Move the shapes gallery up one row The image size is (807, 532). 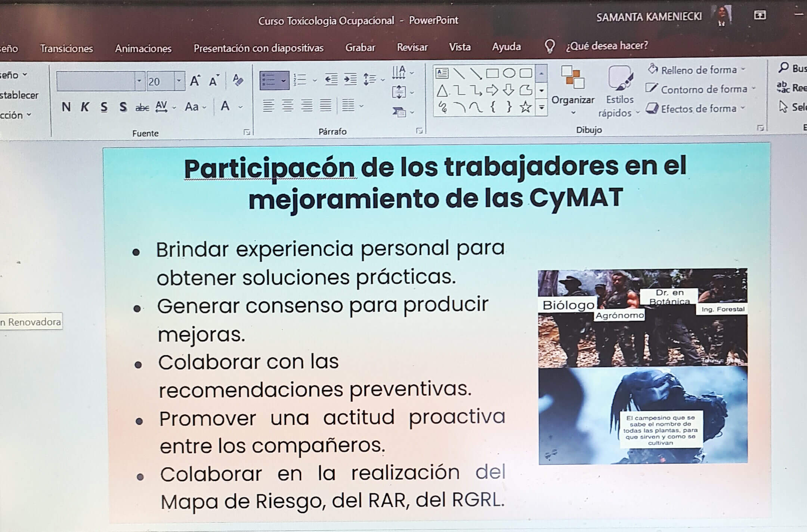[541, 73]
